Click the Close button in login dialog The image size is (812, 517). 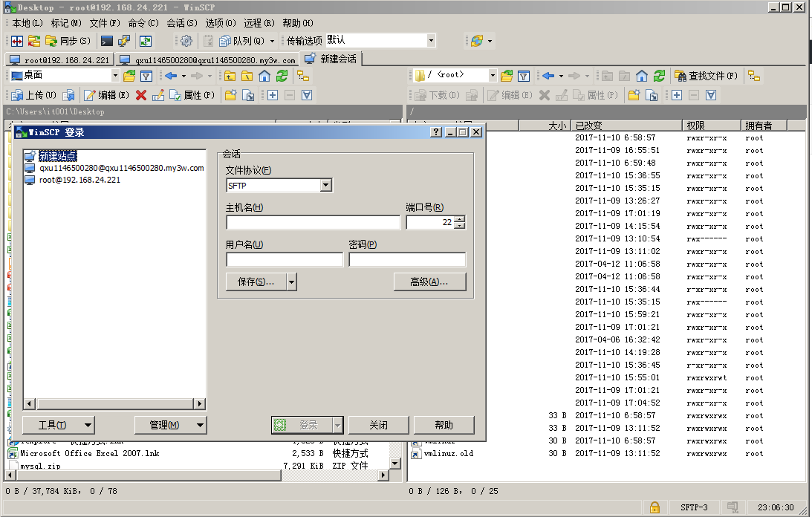point(379,425)
